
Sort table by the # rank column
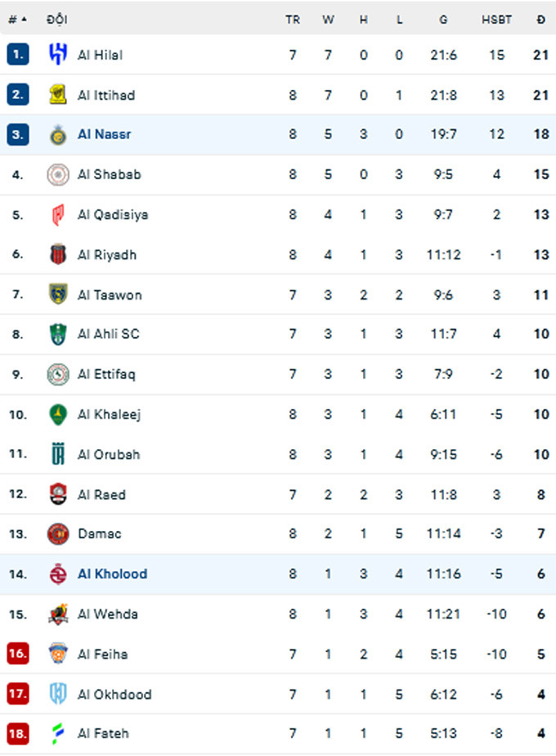(x=17, y=19)
